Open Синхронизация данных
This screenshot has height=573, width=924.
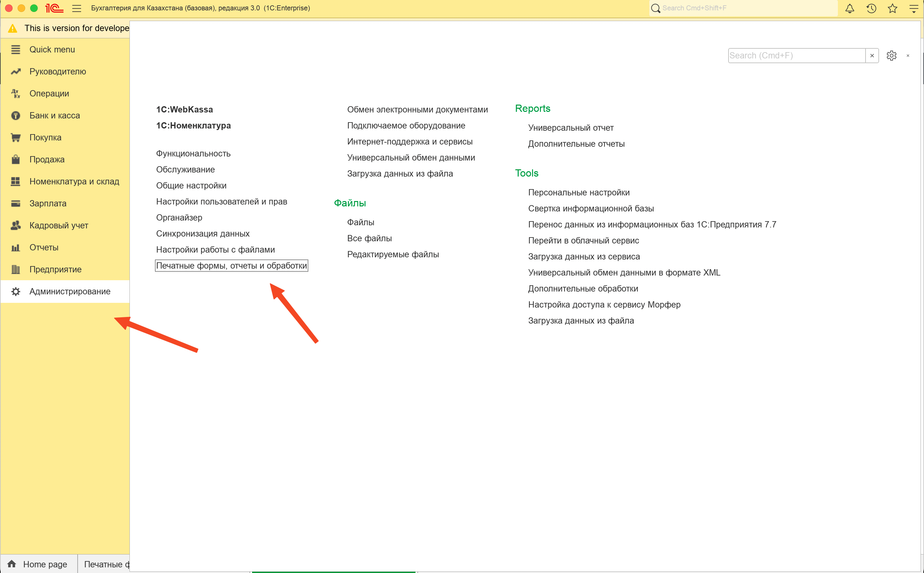click(203, 233)
